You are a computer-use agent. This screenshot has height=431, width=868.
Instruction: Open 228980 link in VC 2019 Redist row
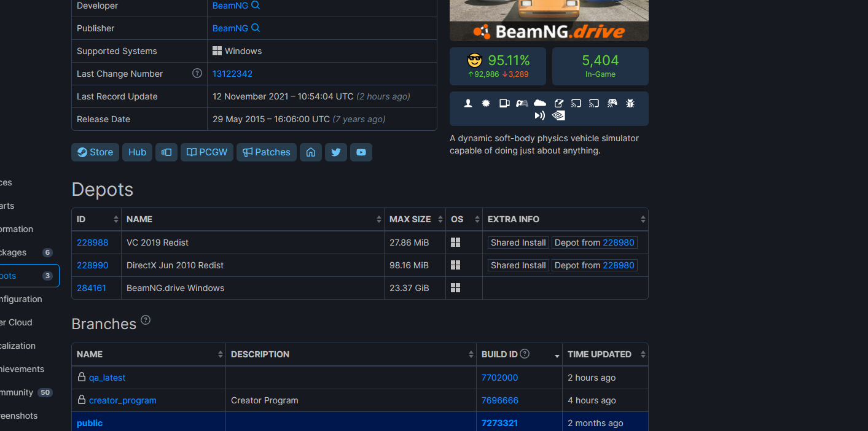click(x=619, y=243)
